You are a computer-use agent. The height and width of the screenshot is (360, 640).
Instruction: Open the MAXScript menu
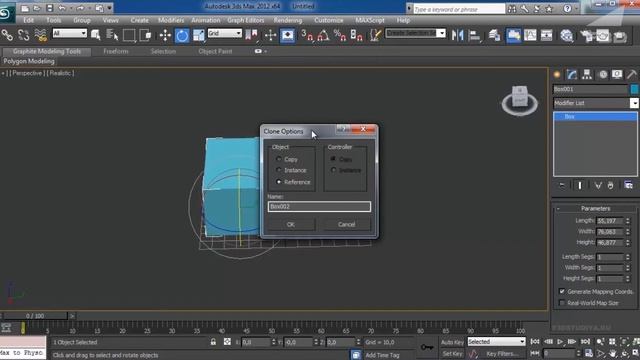click(x=370, y=20)
